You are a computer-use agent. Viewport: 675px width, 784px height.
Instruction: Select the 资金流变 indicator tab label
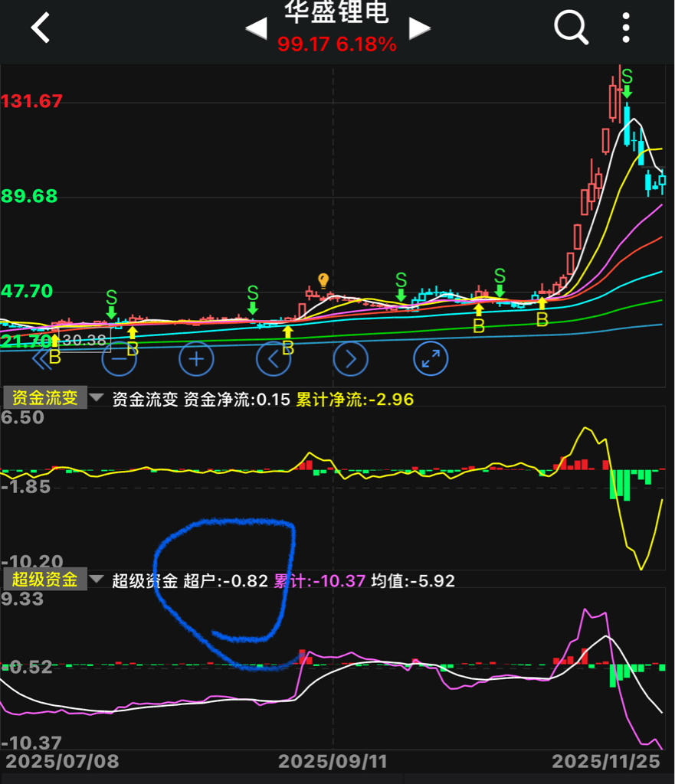(x=44, y=398)
